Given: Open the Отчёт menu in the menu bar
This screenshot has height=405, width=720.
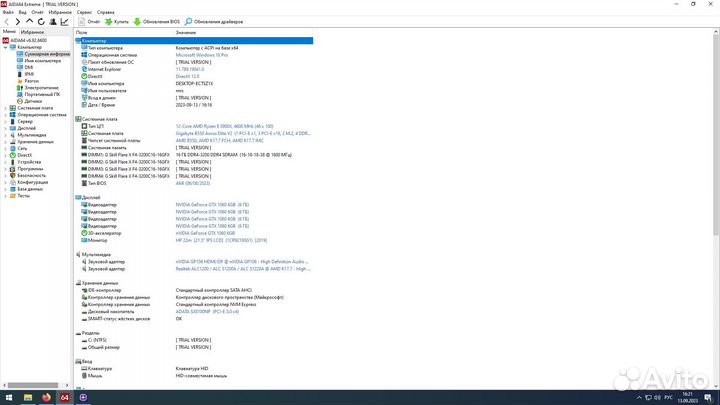Looking at the screenshot, I should click(x=38, y=12).
